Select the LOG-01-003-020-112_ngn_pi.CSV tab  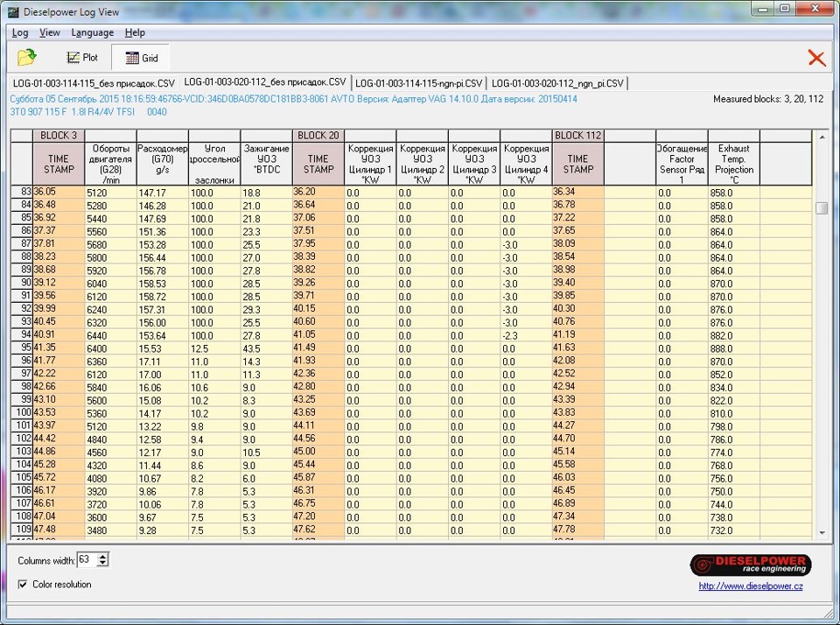pos(557,83)
